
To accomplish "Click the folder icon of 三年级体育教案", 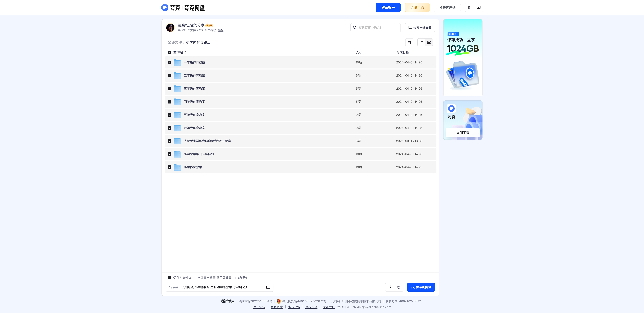I will pyautogui.click(x=177, y=89).
